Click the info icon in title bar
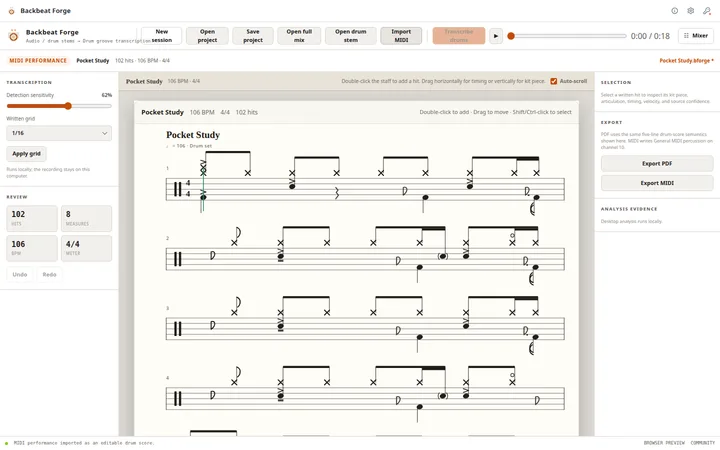 click(675, 11)
